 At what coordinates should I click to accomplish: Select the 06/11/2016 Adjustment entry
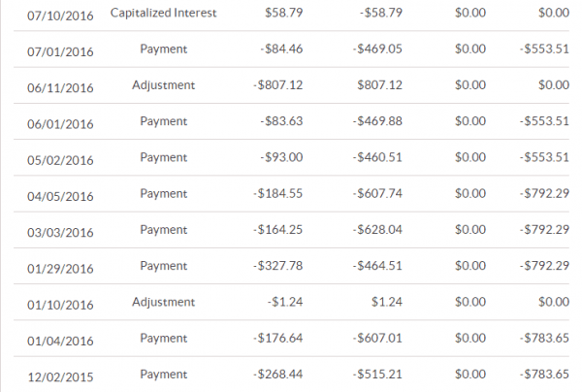point(163,85)
